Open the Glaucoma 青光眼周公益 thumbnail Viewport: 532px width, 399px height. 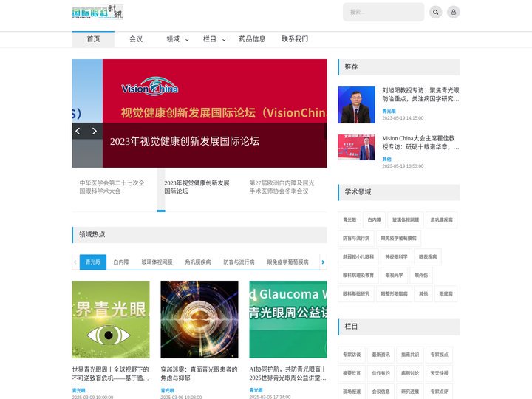288,319
